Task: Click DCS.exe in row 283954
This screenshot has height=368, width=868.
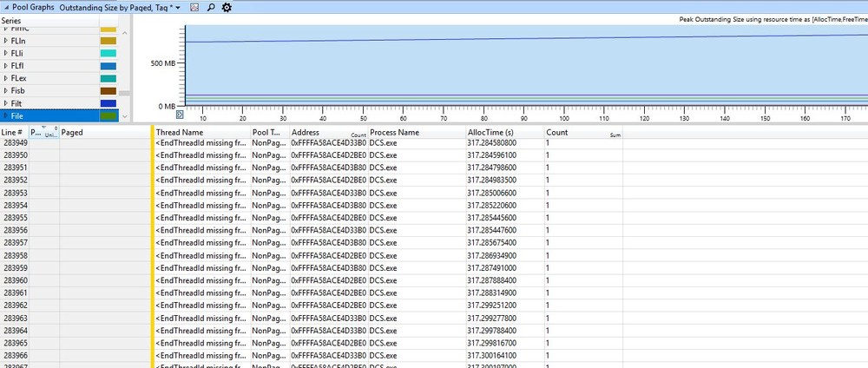Action: tap(383, 206)
